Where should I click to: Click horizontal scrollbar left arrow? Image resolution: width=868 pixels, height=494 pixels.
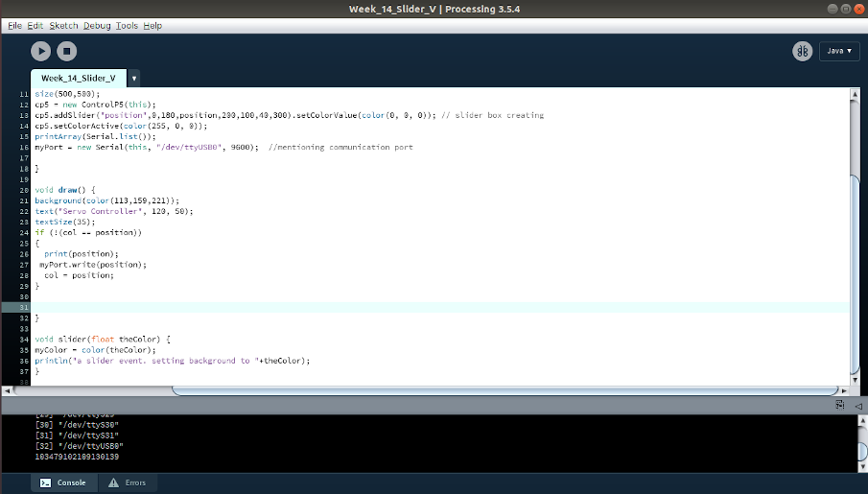pos(8,390)
